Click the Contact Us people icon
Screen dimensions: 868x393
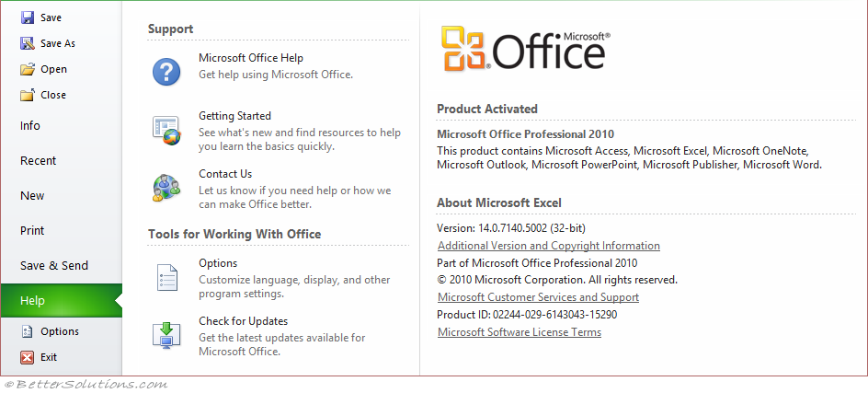[x=166, y=188]
